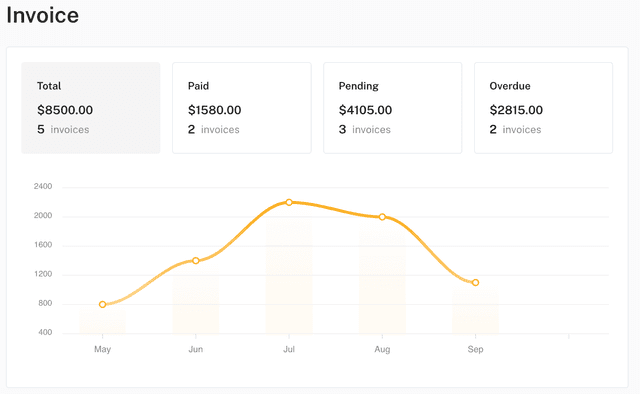
Task: Open the Paid invoices summary card
Action: (x=242, y=108)
